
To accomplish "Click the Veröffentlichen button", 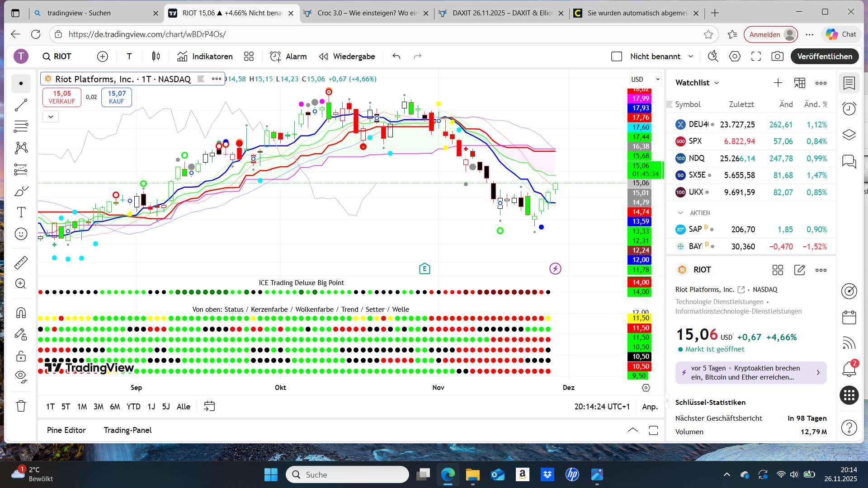I will [x=824, y=56].
